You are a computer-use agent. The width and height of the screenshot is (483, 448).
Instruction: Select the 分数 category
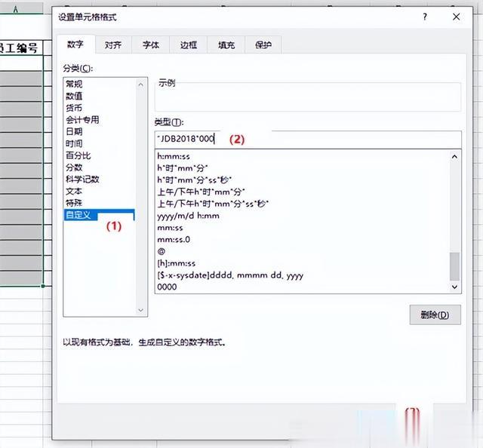coord(74,167)
